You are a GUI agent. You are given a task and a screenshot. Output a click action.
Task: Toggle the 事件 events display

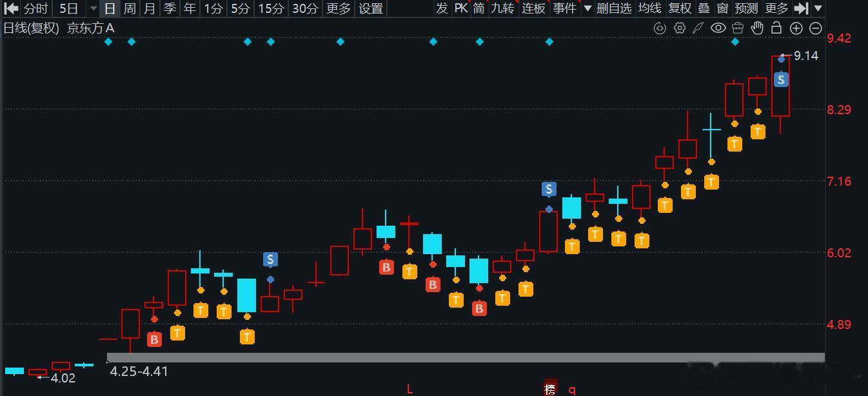pos(565,8)
